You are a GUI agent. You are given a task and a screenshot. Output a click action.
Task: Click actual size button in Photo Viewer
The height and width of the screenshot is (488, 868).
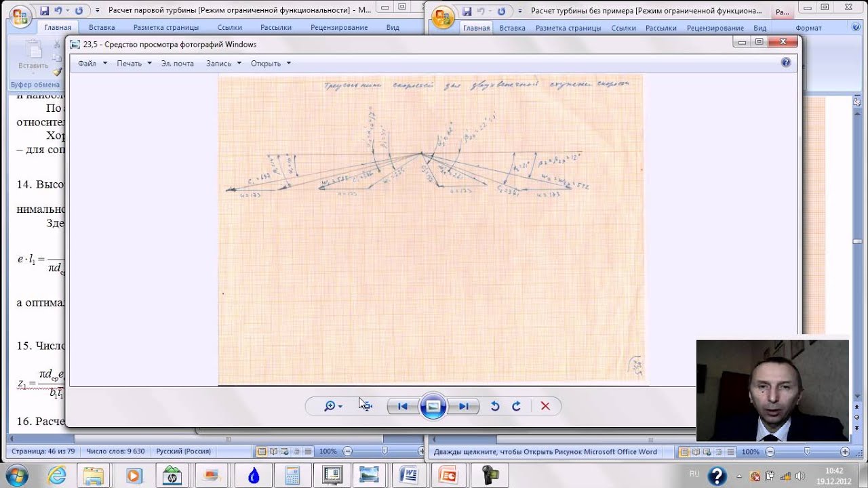point(366,406)
